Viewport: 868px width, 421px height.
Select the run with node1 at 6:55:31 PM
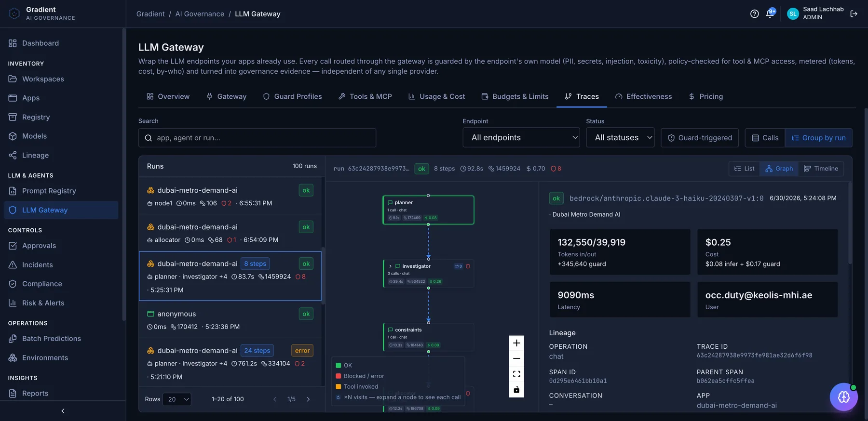(230, 196)
